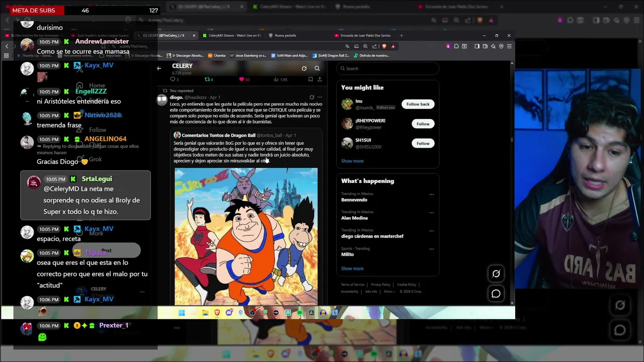This screenshot has width=644, height=362.
Task: Open Chamba bookmark
Action: click(x=217, y=55)
